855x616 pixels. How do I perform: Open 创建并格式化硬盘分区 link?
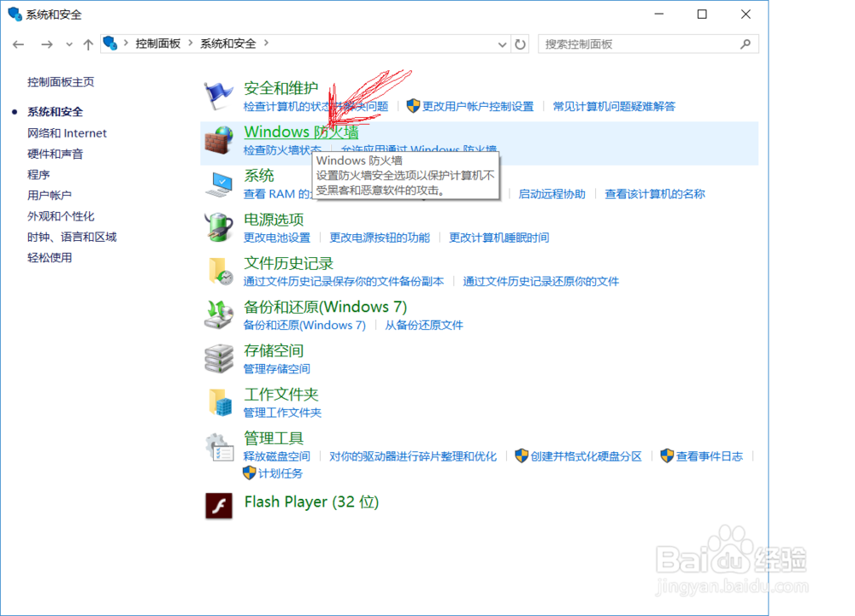(587, 456)
